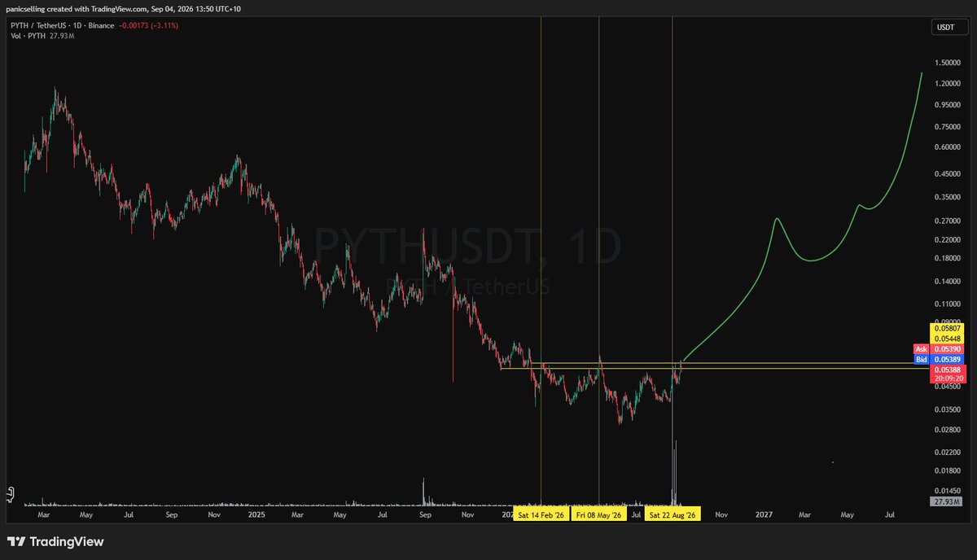
Task: Click the 0.01450 price axis tick
Action: 946,490
